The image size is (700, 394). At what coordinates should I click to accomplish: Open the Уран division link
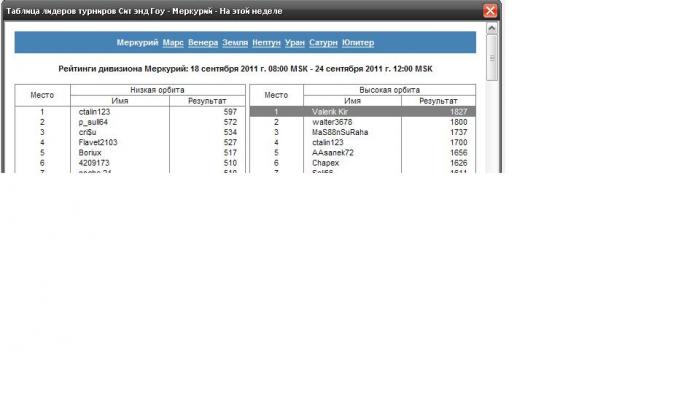pos(295,43)
